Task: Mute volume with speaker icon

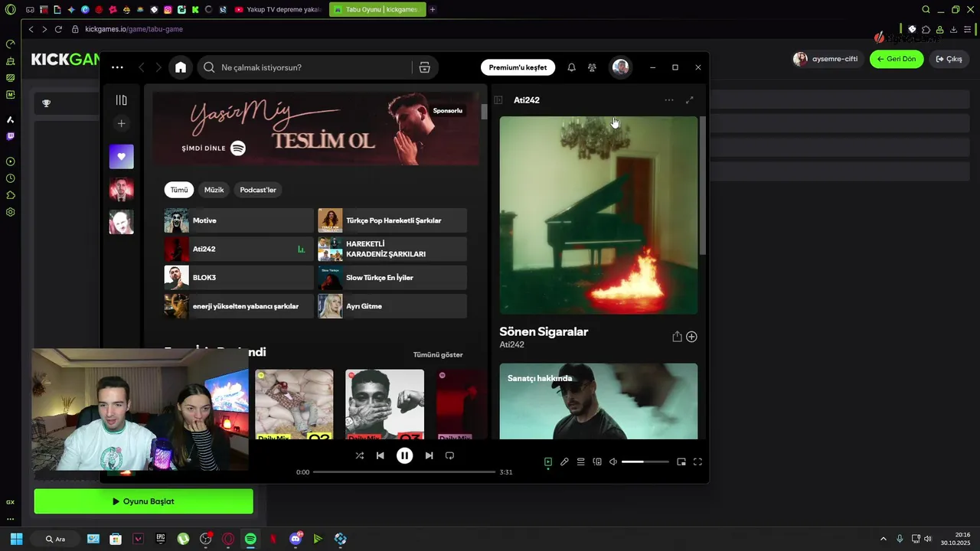Action: point(613,461)
